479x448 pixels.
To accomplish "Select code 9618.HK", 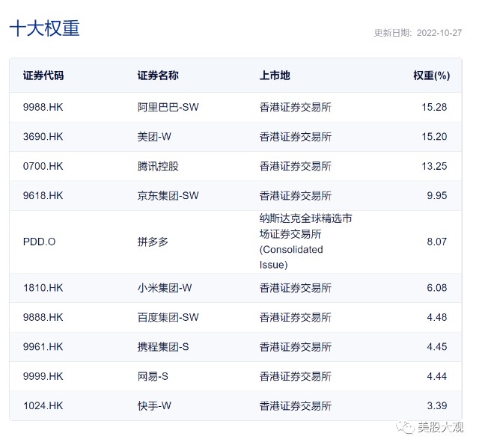I will (43, 195).
